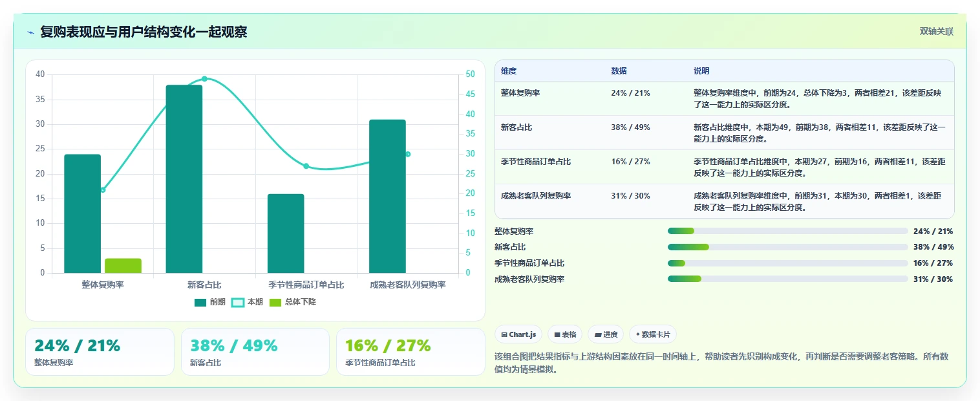This screenshot has width=980, height=401.
Task: Click the line point over 季节性商品订单占比
Action: pos(306,166)
